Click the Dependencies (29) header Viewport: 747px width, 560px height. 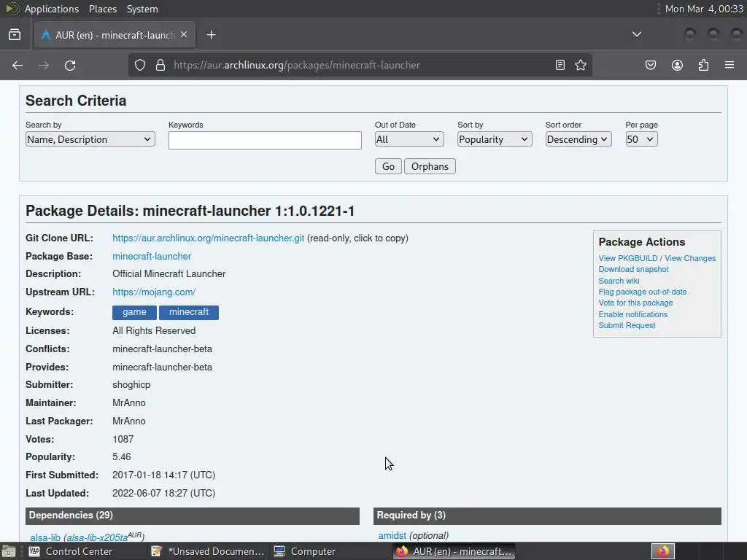pos(193,516)
